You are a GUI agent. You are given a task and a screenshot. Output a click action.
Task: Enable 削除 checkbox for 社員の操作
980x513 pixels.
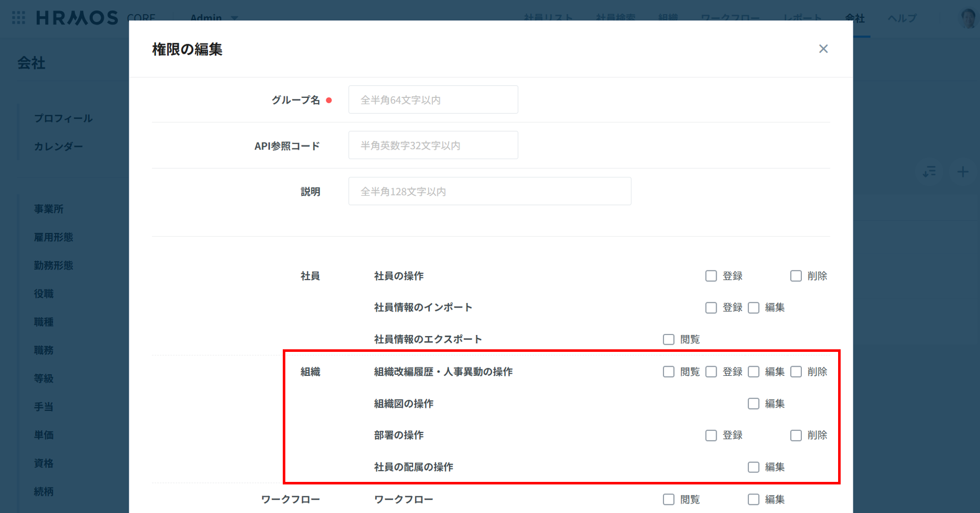point(796,276)
